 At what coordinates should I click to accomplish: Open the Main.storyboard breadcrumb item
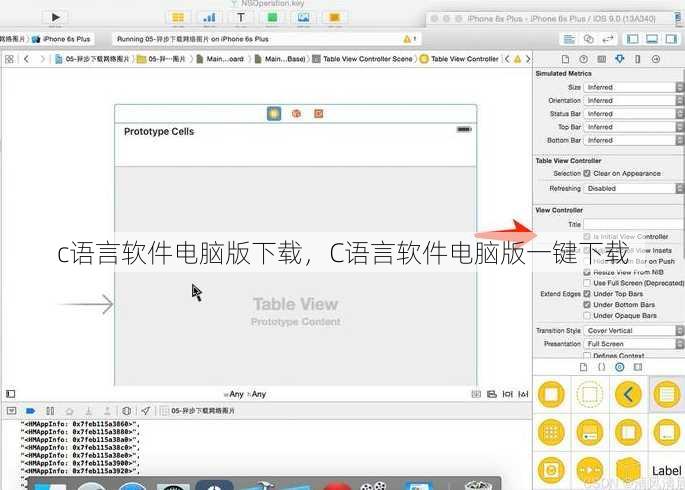(x=220, y=59)
